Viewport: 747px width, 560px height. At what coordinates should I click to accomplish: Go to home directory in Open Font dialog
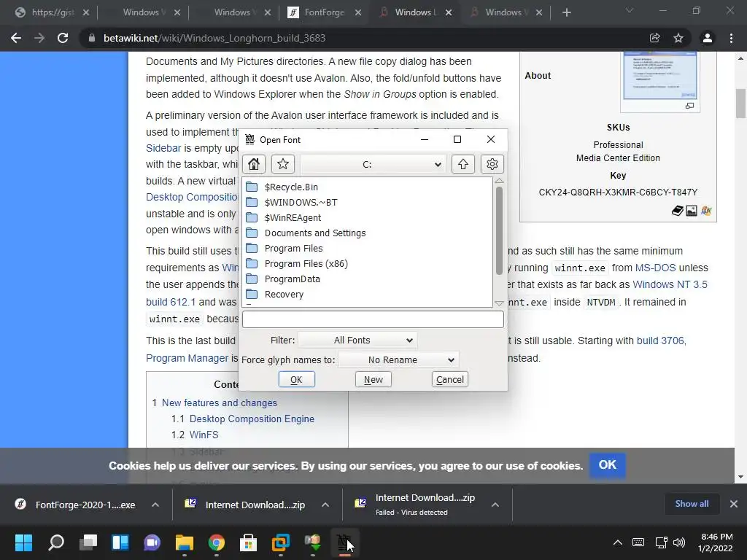coord(254,164)
